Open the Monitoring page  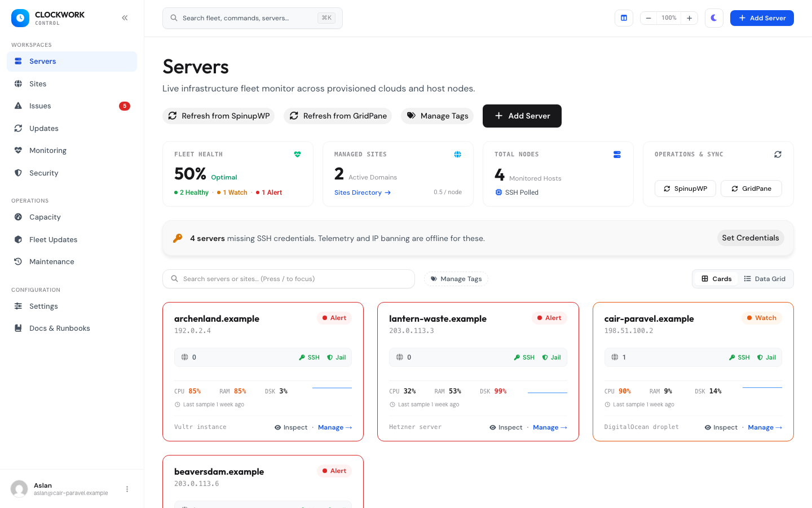tap(72, 151)
